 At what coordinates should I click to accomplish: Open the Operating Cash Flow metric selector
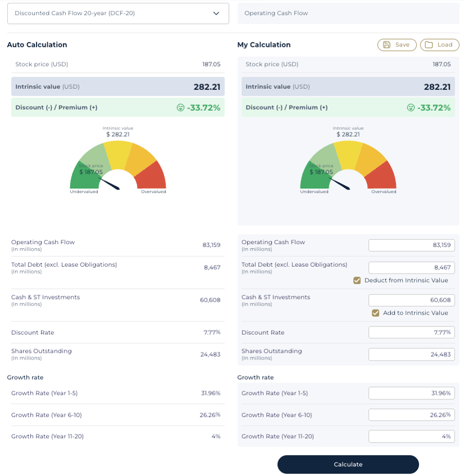(348, 13)
